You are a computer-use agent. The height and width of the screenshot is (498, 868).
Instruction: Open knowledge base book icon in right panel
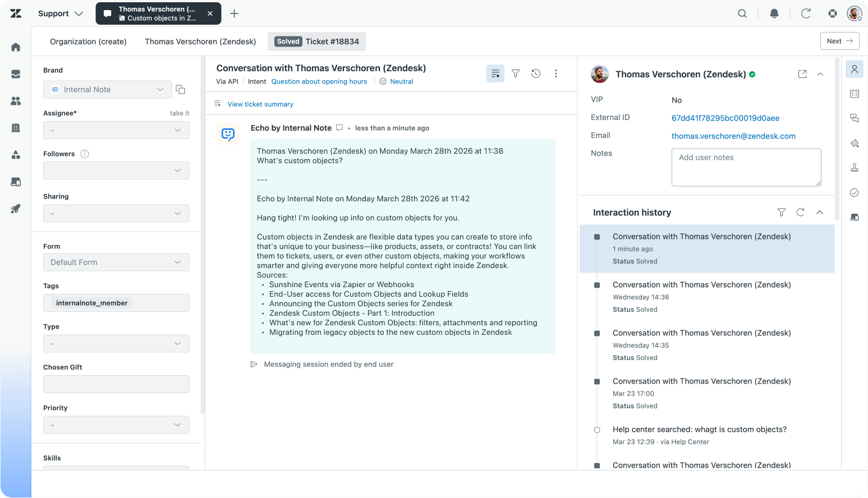coord(855,94)
